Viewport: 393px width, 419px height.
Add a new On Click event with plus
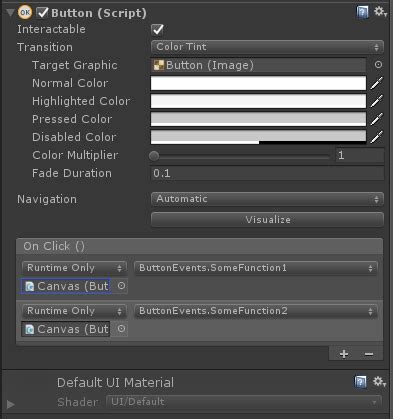(x=344, y=354)
